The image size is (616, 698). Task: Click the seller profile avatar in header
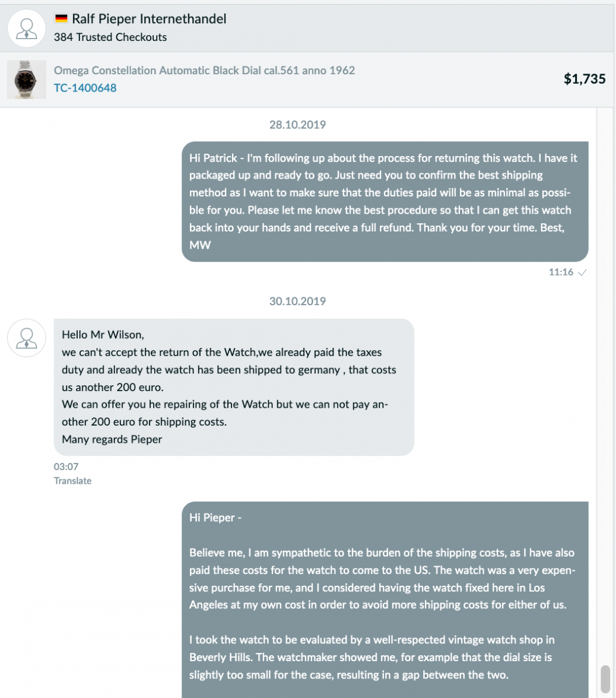[x=27, y=28]
